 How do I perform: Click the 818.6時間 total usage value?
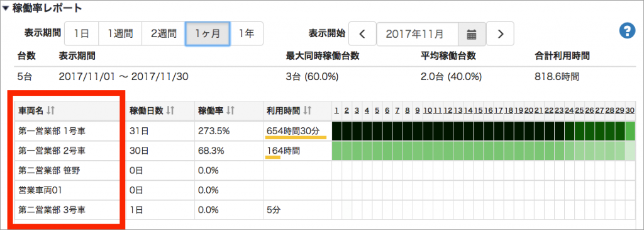(557, 76)
